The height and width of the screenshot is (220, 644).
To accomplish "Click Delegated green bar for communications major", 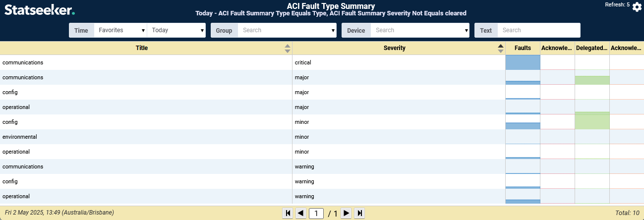I will (x=592, y=80).
